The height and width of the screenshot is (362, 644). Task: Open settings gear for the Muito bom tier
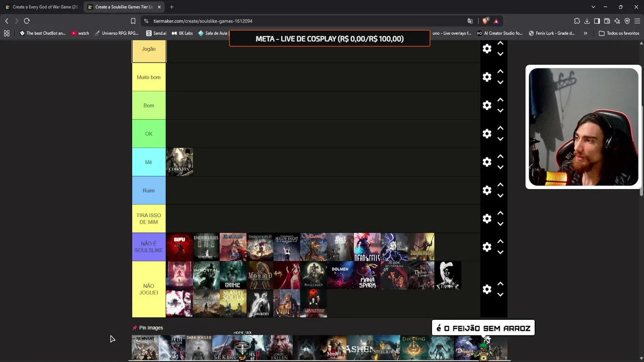click(487, 77)
